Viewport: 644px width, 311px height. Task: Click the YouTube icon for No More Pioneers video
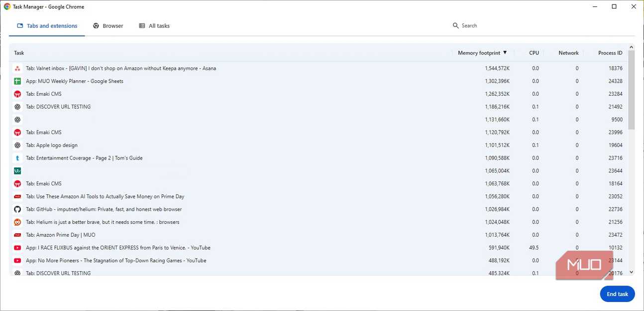pyautogui.click(x=17, y=261)
